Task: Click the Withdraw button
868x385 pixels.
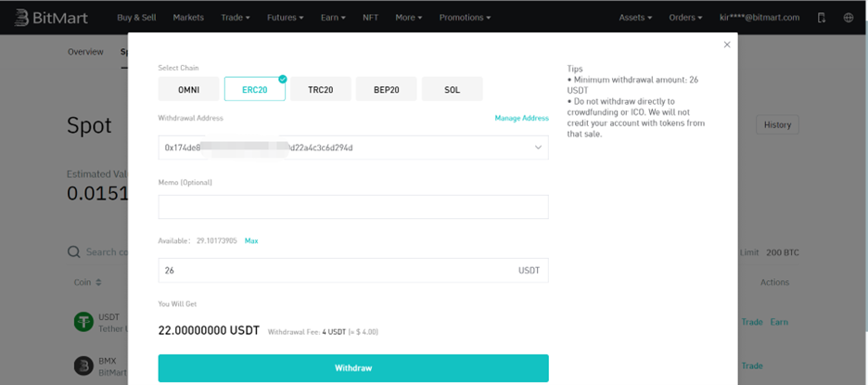Action: click(x=353, y=367)
